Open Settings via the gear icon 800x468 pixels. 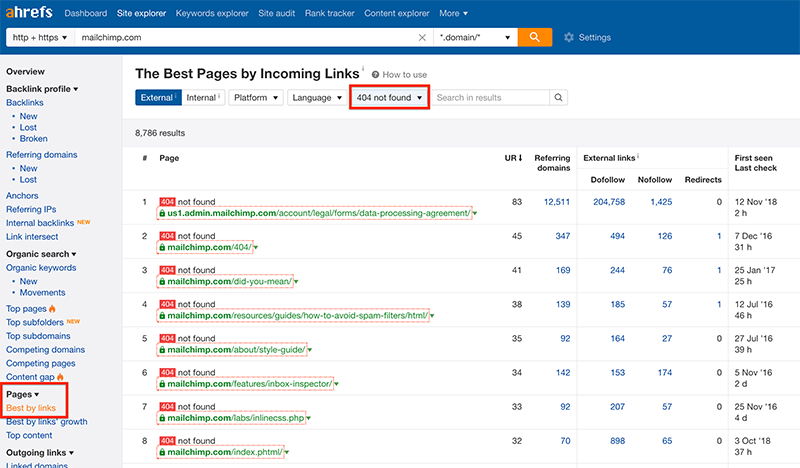coord(569,37)
